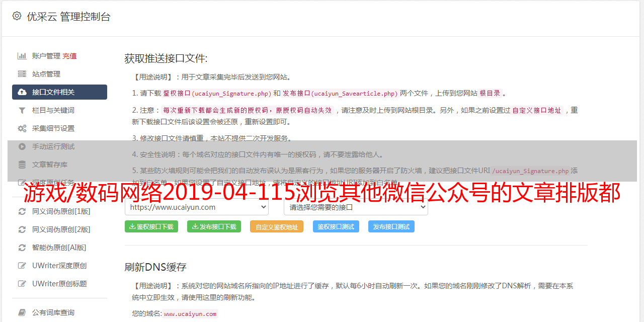644x322 pixels.
Task: Open the https://www.ucaiyun.com site dropdown
Action: tap(197, 207)
